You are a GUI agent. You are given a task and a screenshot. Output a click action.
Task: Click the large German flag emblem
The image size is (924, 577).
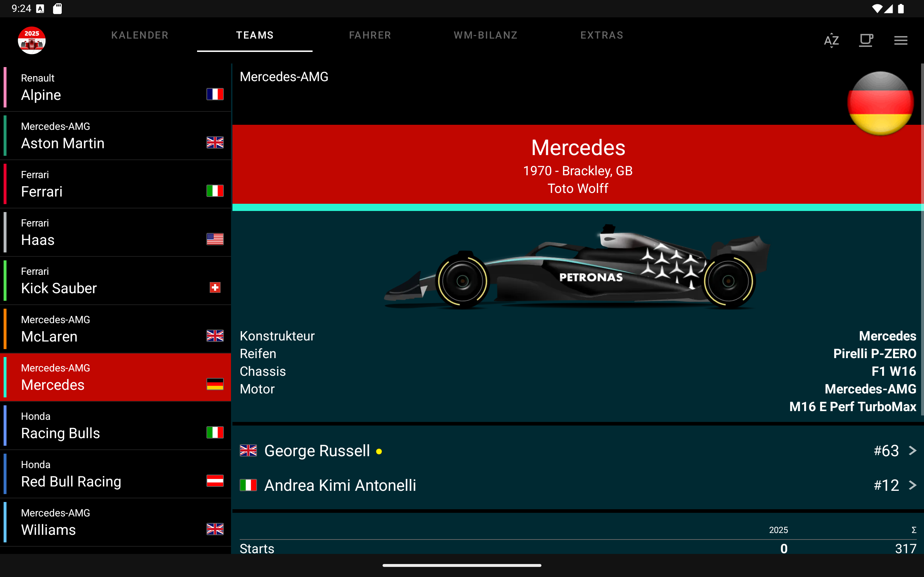click(880, 103)
